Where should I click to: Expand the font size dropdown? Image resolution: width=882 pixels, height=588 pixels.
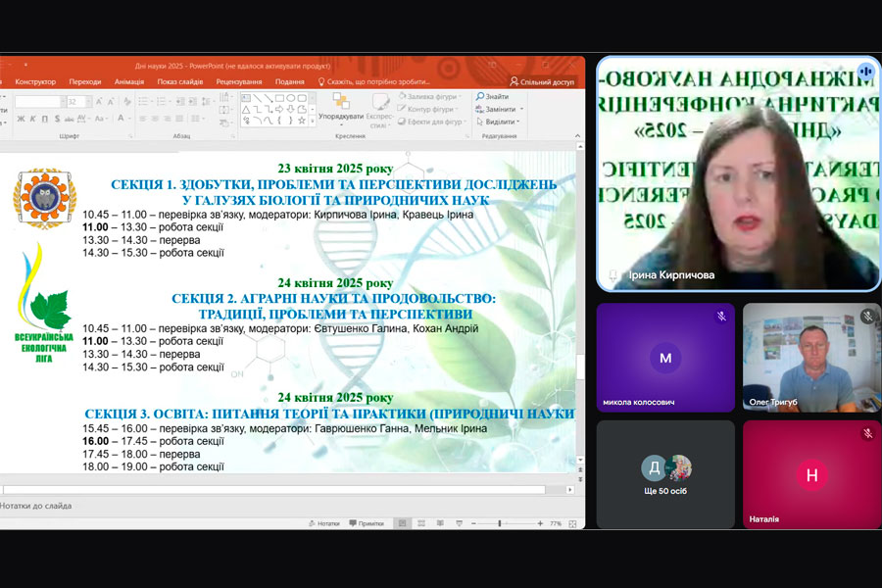point(88,102)
